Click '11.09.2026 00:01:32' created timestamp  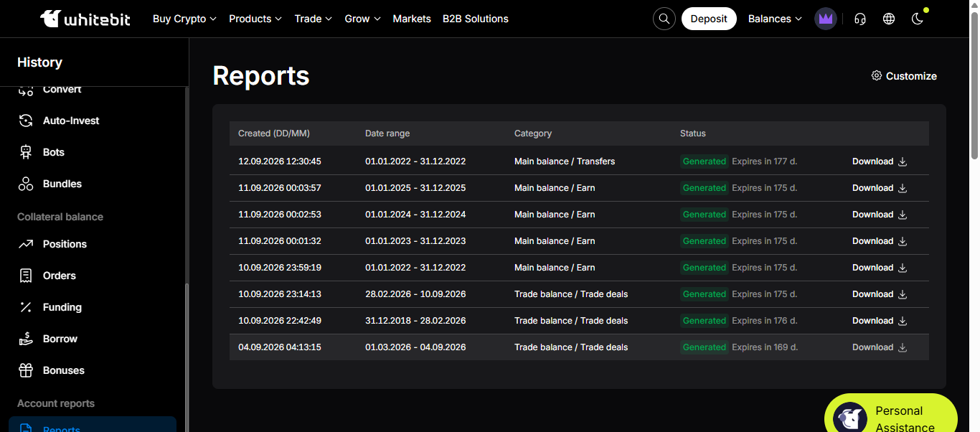[x=280, y=241]
